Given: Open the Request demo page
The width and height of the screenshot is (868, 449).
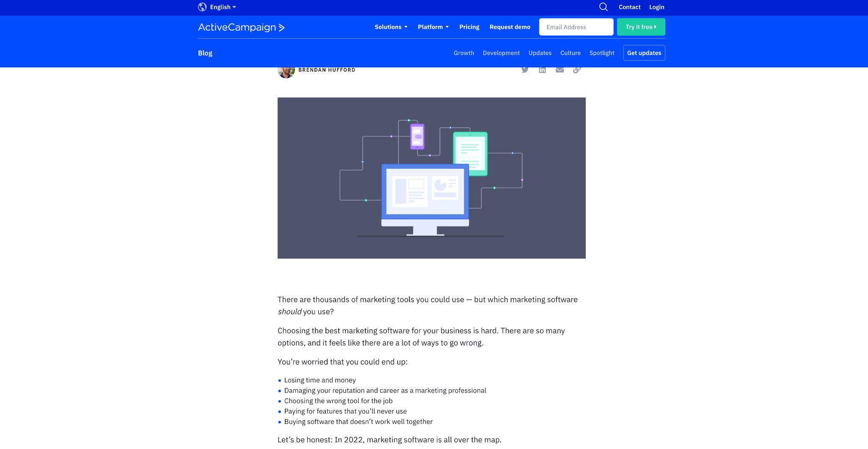Looking at the screenshot, I should click(x=510, y=27).
